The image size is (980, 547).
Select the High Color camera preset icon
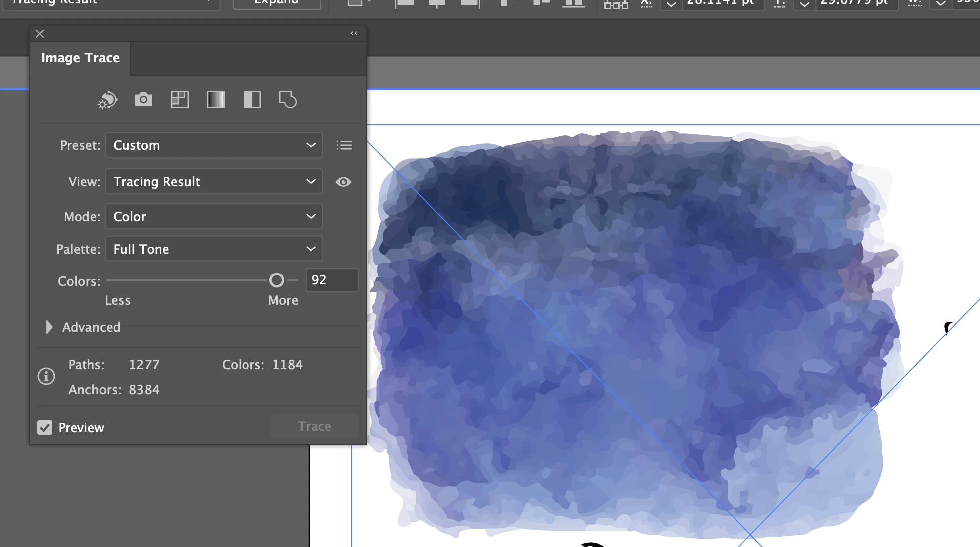coord(143,100)
